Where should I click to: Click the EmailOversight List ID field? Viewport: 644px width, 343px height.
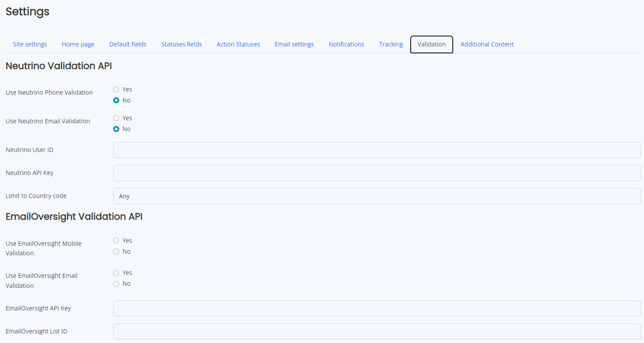point(377,331)
